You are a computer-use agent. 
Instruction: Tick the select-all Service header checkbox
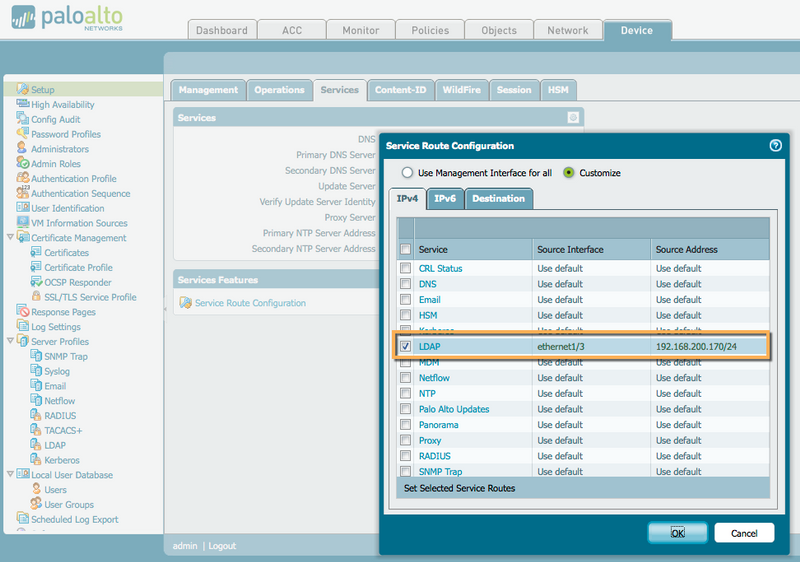[x=405, y=249]
